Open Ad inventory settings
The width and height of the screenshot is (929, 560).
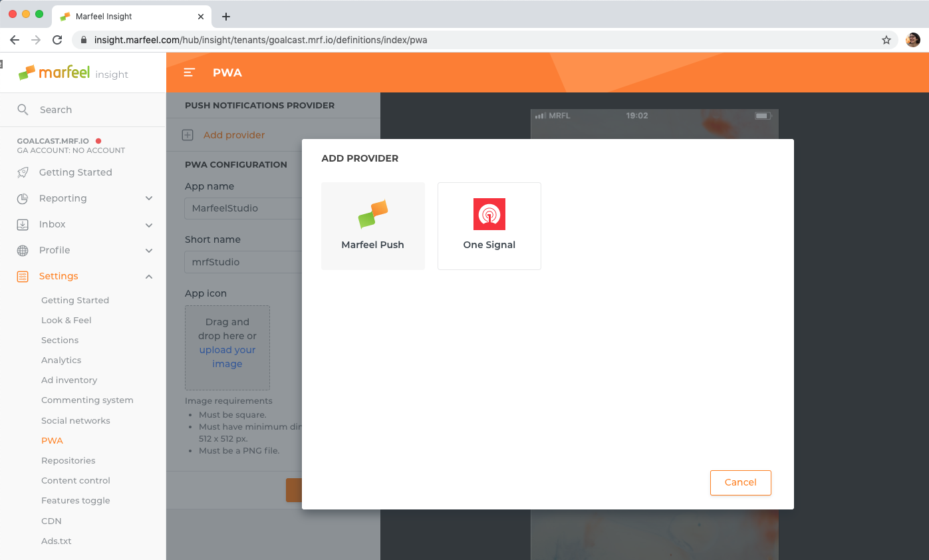click(x=69, y=380)
